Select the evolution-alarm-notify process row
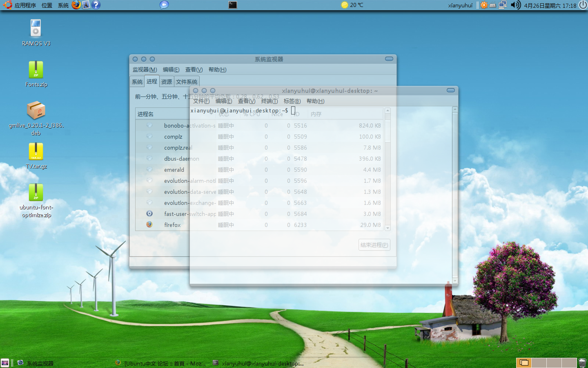This screenshot has width=588, height=368. 259,181
